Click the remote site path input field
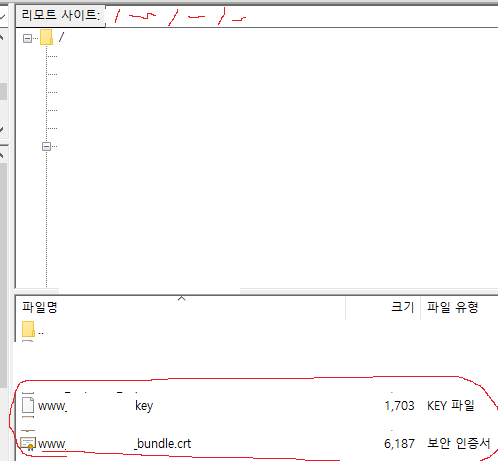498x461 pixels. coord(302,16)
